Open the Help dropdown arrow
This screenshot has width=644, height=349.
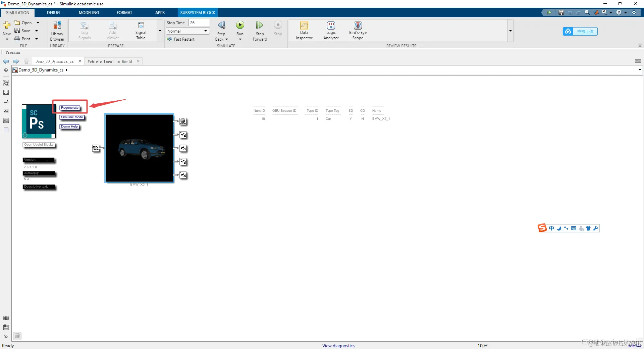pos(626,13)
